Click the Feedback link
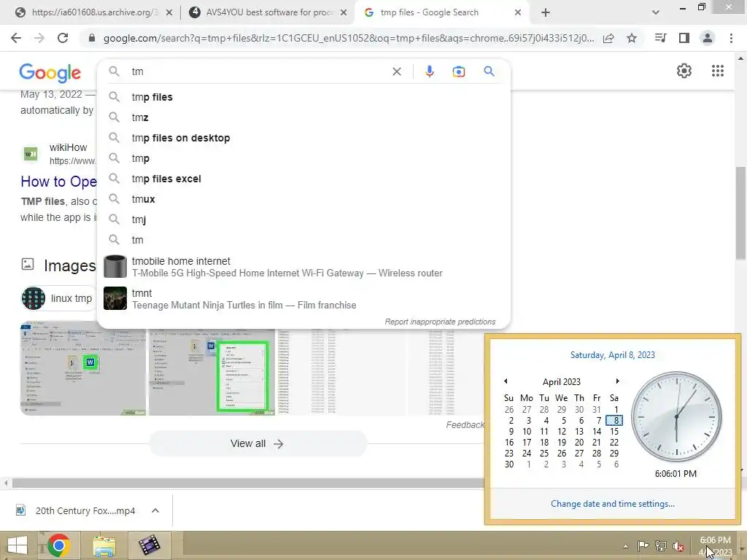The height and width of the screenshot is (560, 747). pyautogui.click(x=465, y=425)
